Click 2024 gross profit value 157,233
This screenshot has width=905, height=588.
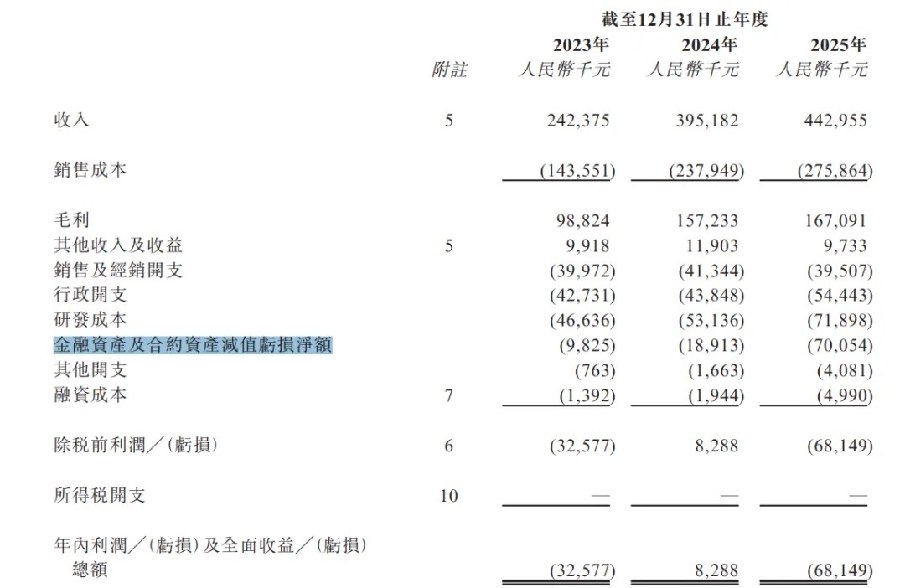[707, 220]
